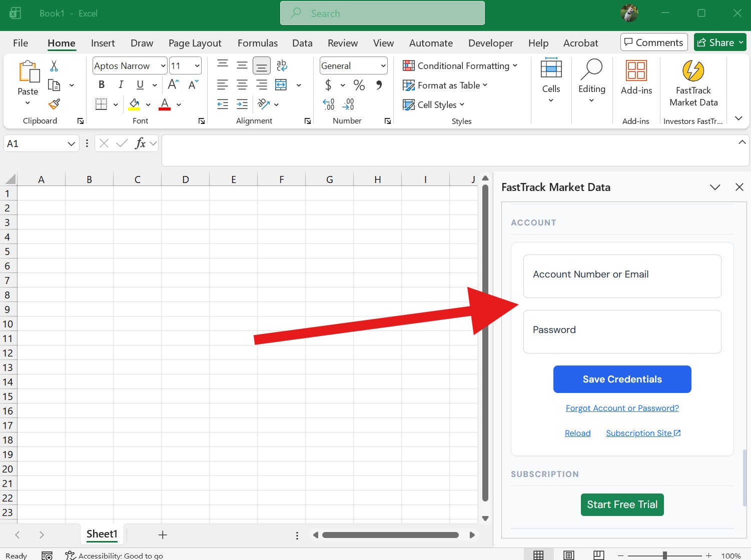Toggle Center horizontal alignment
Image resolution: width=751 pixels, height=560 pixels.
pos(242,85)
